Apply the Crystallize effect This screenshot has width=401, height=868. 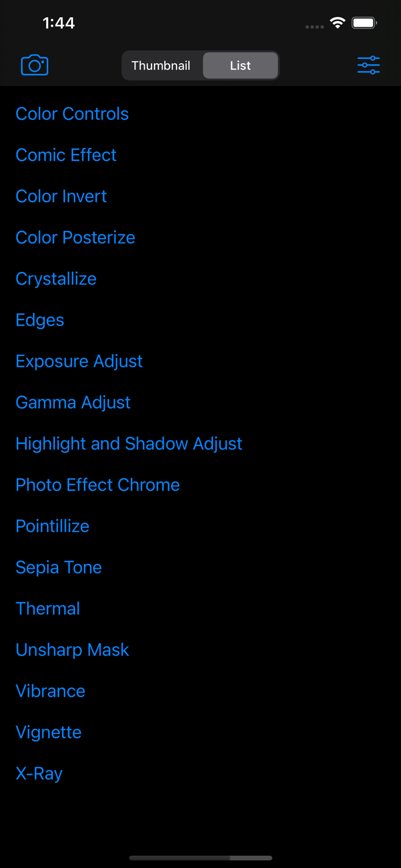56,279
